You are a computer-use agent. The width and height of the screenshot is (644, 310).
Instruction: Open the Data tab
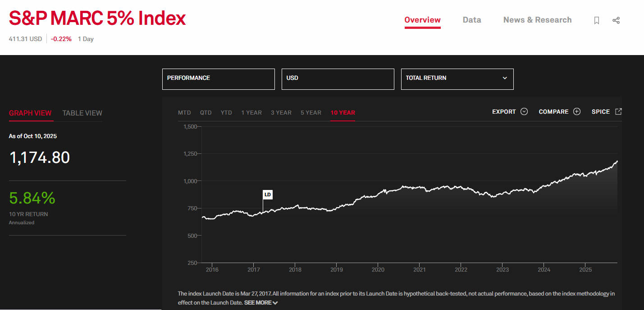click(471, 20)
